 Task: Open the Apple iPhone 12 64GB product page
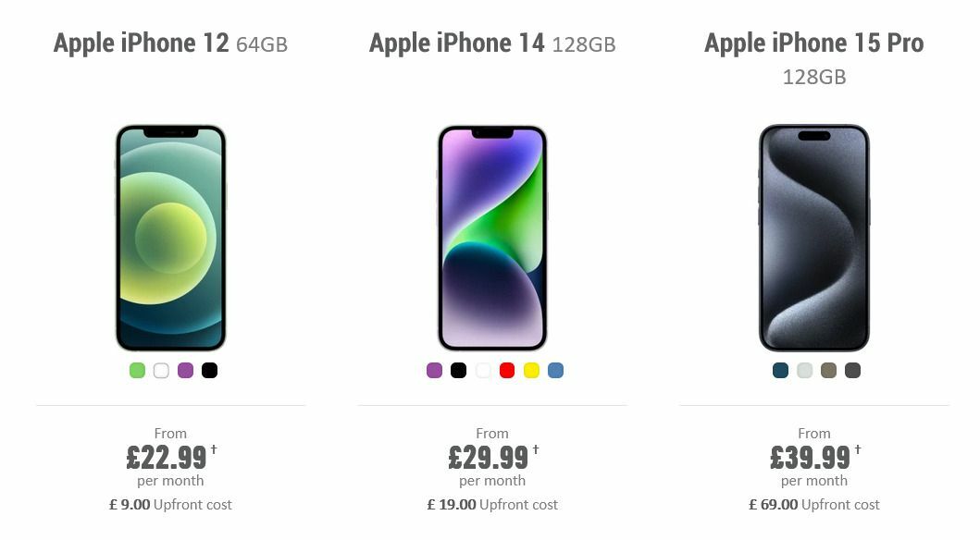point(170,43)
